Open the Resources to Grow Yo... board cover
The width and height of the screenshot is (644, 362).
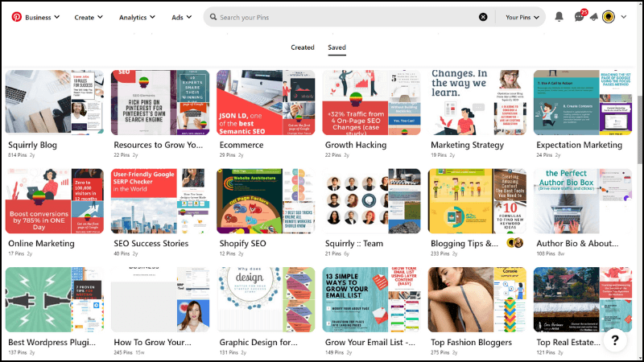point(159,102)
